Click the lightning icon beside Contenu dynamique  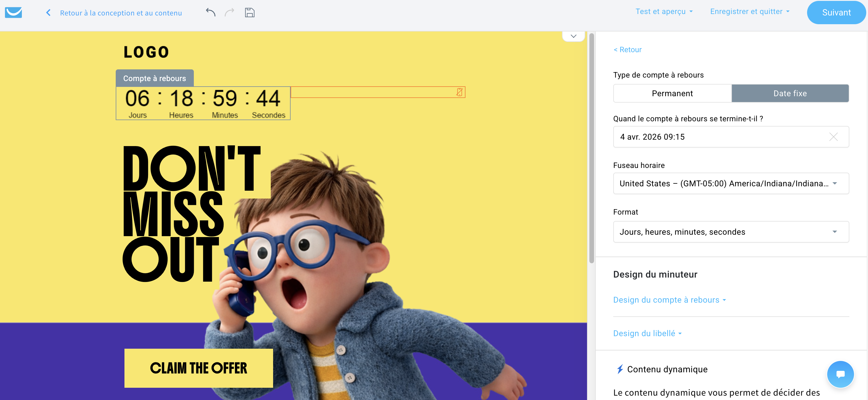[x=619, y=369]
